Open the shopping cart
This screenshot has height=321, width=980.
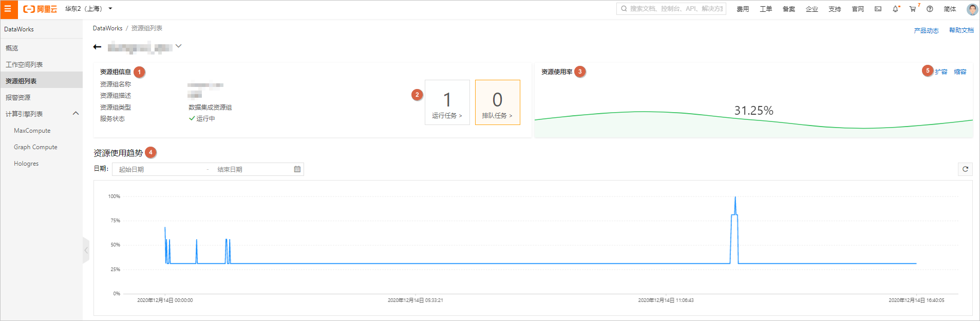pyautogui.click(x=913, y=9)
